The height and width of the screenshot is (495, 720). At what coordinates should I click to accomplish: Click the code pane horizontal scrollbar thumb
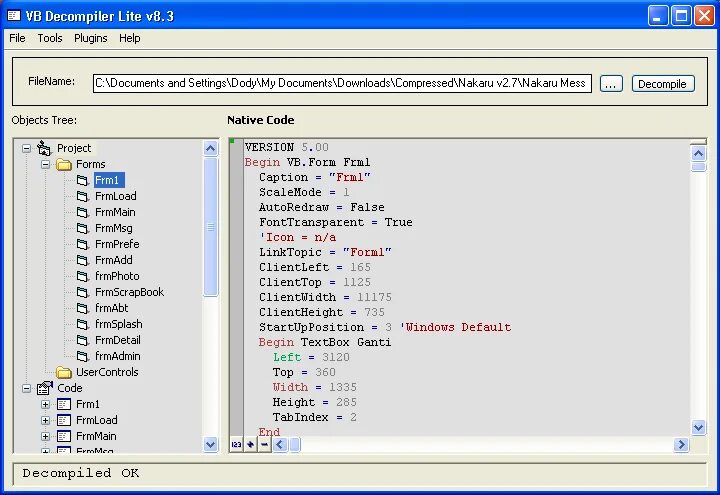[x=295, y=444]
